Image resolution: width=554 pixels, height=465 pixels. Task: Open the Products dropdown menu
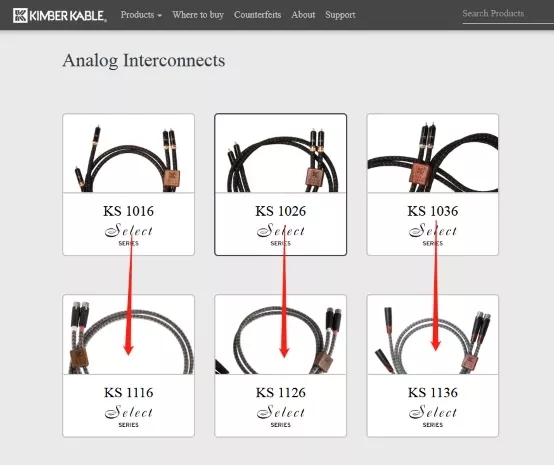coord(141,15)
